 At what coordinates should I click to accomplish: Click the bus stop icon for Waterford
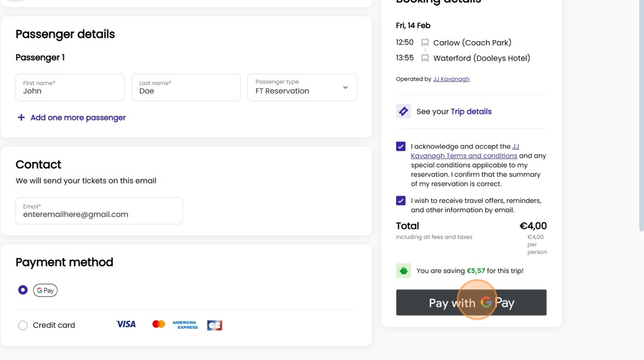coord(425,58)
